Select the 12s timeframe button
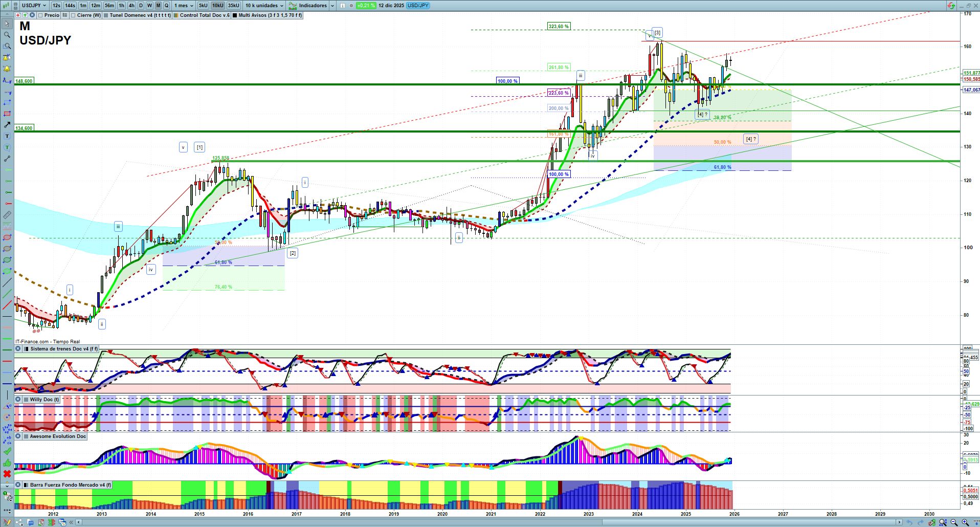 tap(56, 6)
